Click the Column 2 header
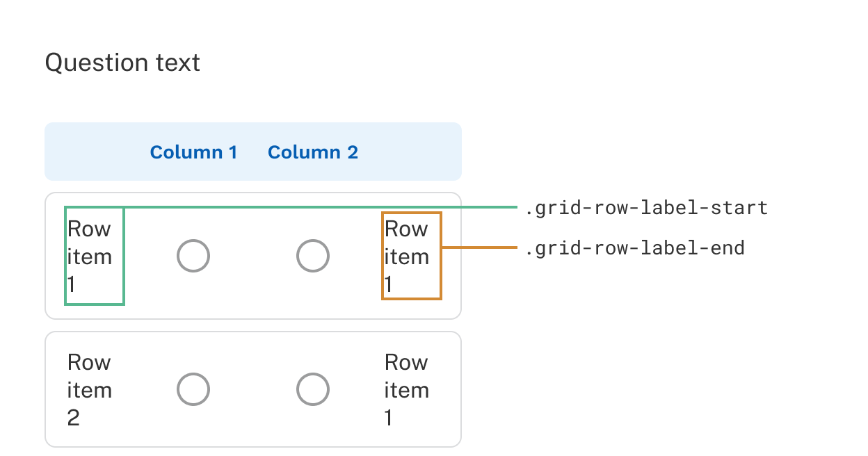This screenshot has height=456, width=868. pyautogui.click(x=312, y=152)
